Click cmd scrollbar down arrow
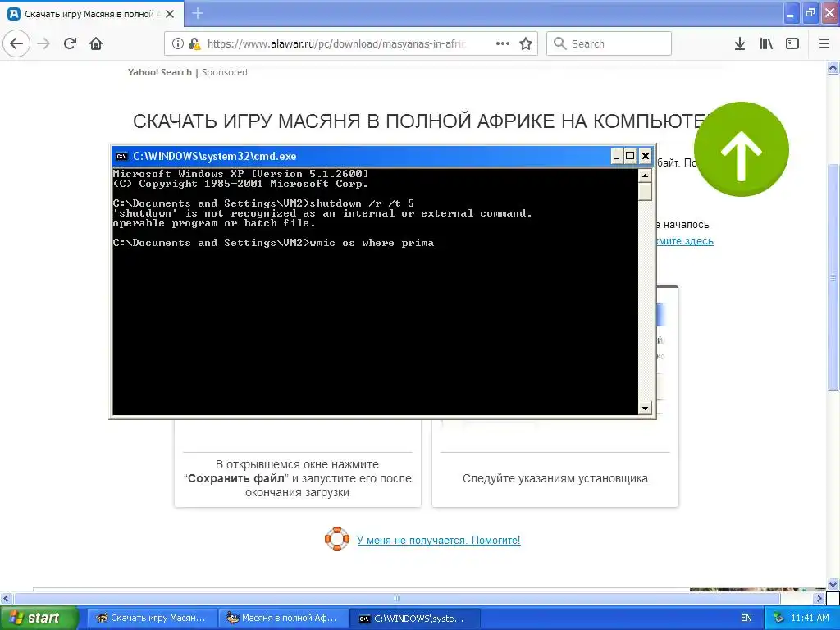This screenshot has height=630, width=840. pyautogui.click(x=645, y=409)
